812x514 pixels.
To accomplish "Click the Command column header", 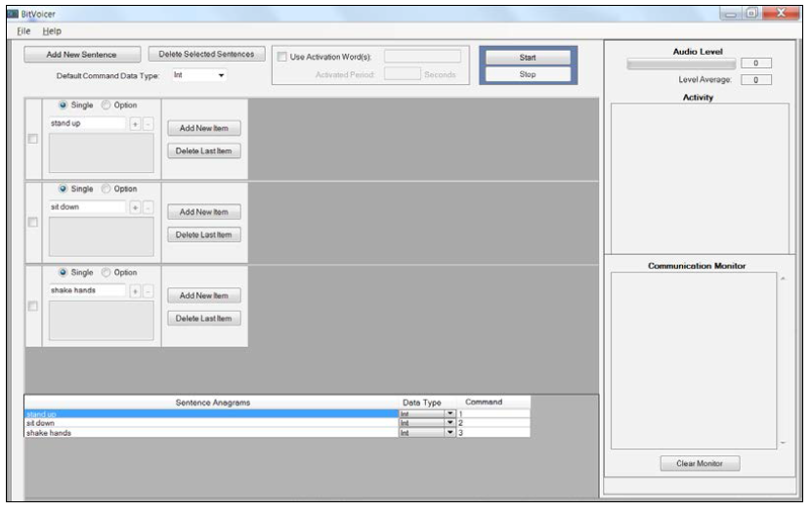I will click(x=484, y=403).
